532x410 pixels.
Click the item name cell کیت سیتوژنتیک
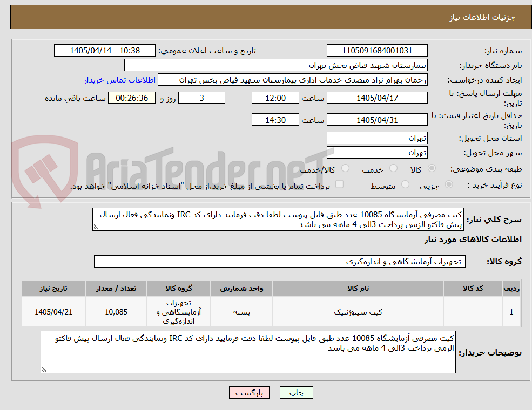click(x=358, y=312)
